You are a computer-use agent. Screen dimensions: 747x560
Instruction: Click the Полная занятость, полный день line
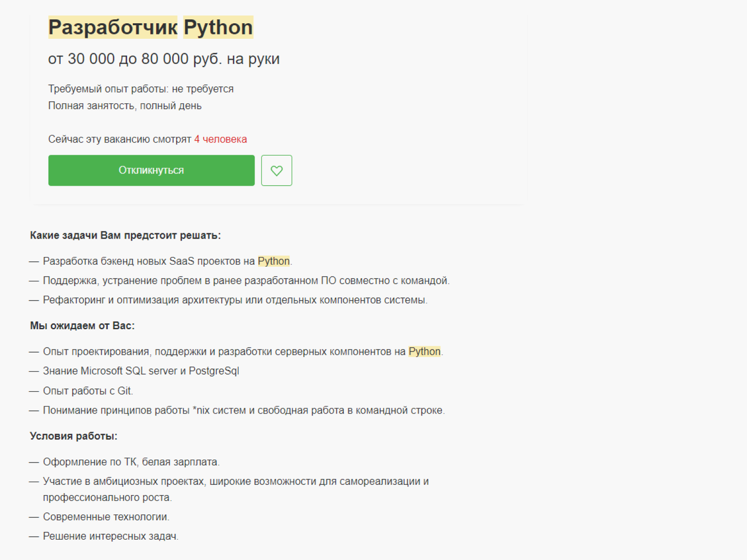(125, 106)
